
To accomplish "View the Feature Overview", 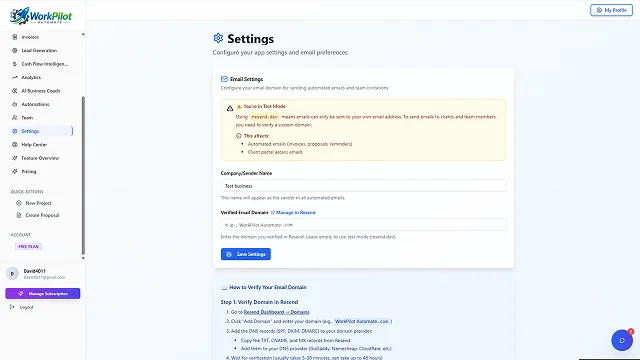I will [x=41, y=158].
